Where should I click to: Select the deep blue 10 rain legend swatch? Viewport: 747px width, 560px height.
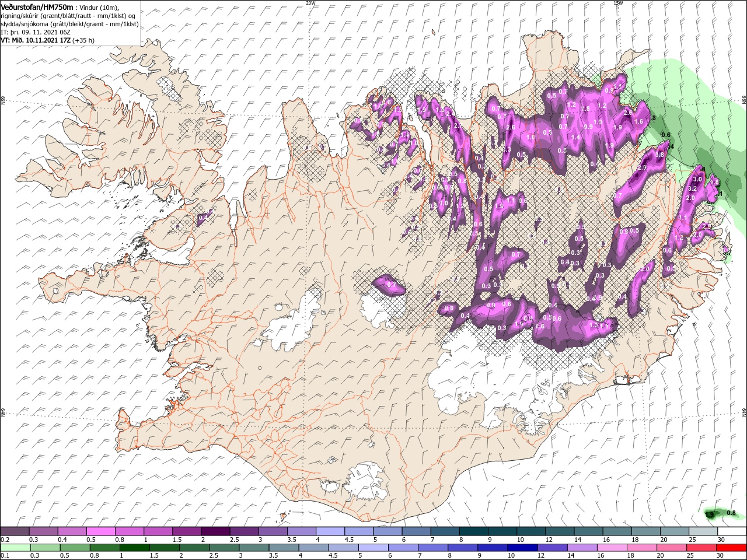click(522, 548)
